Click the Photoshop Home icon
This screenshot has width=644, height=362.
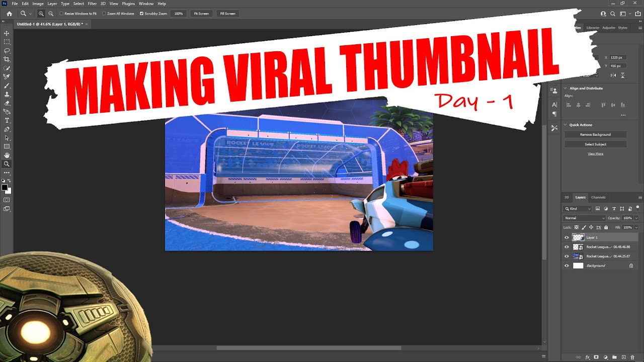[x=9, y=14]
